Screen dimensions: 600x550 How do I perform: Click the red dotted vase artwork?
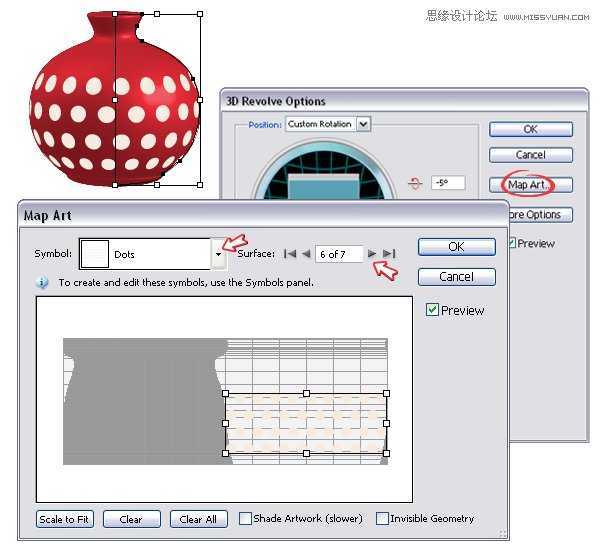pos(115,100)
